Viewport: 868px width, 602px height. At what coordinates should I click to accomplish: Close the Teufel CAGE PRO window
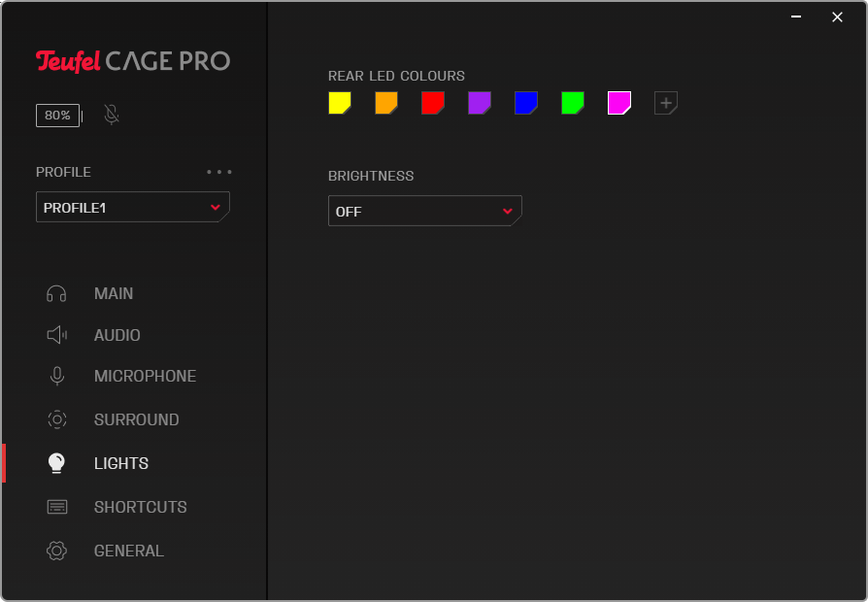[838, 17]
